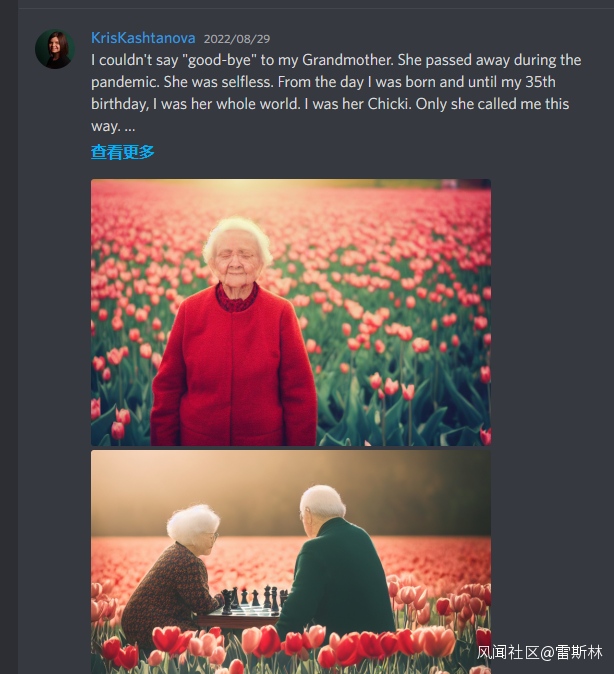Screen dimensions: 614x674
Task: Click the 风闻社区@雷斯林 watermark
Action: [540, 653]
